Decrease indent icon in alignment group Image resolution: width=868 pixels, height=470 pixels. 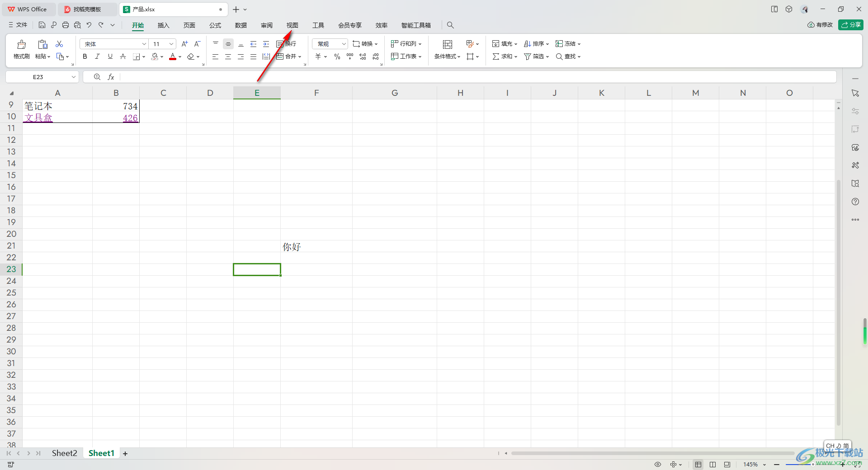[x=254, y=44]
